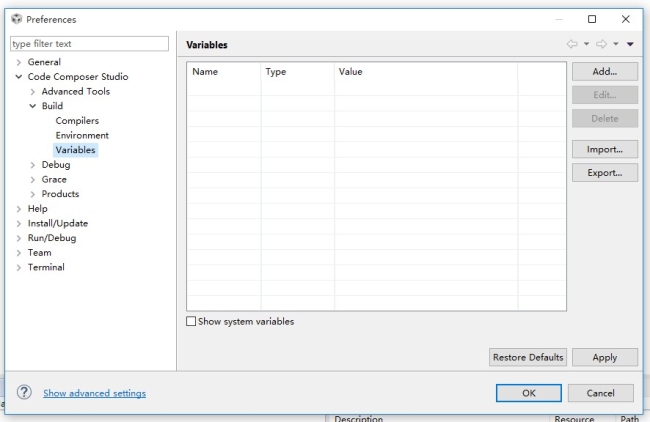Click the help question mark icon
Screen dimensions: 650x422
pos(24,393)
